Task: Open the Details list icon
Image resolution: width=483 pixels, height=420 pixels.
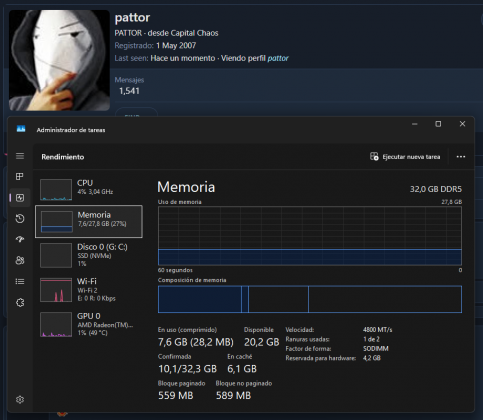Action: (x=20, y=282)
